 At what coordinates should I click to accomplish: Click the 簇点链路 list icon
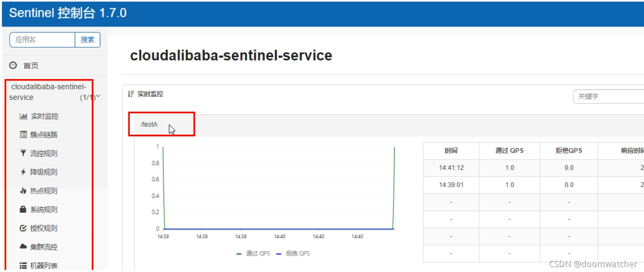pyautogui.click(x=23, y=135)
